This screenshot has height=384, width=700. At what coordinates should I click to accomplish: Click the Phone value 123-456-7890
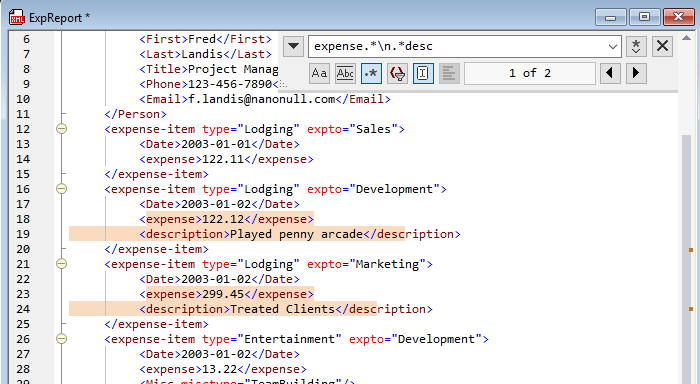coord(230,84)
